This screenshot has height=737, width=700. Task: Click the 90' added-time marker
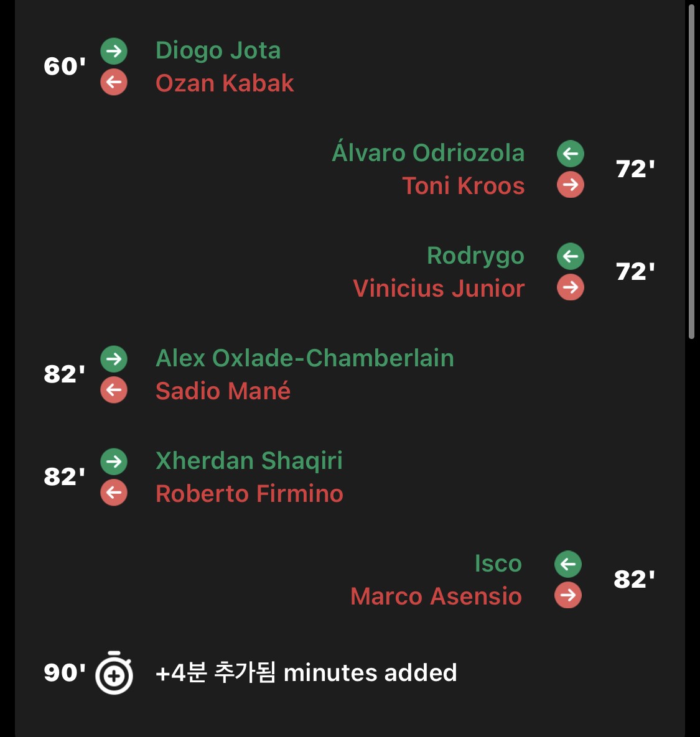tap(65, 672)
